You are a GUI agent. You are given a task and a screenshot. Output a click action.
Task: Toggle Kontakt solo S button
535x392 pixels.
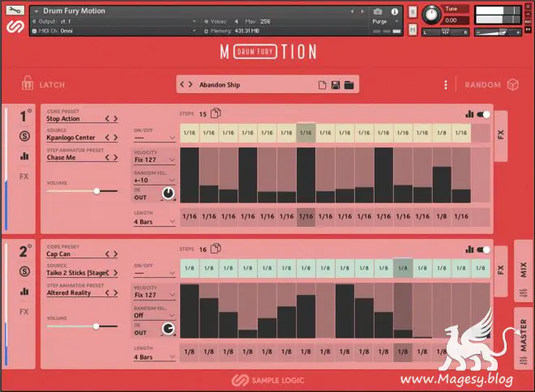pos(413,12)
